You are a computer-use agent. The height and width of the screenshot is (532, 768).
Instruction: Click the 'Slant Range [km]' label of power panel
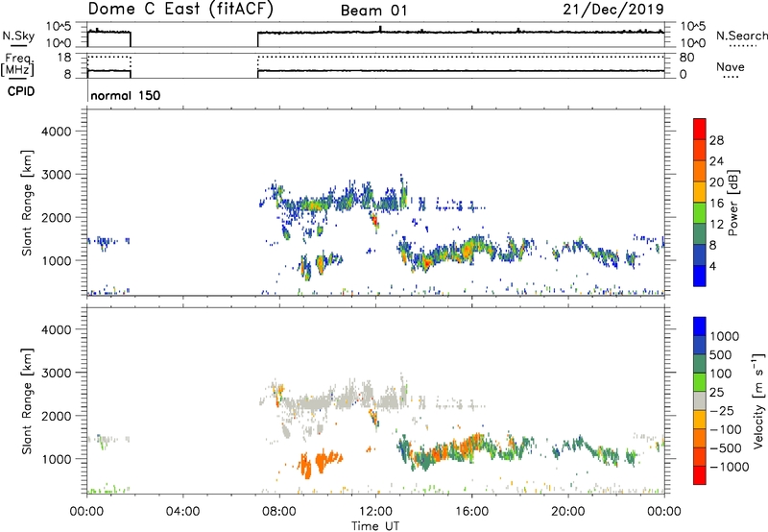27,203
